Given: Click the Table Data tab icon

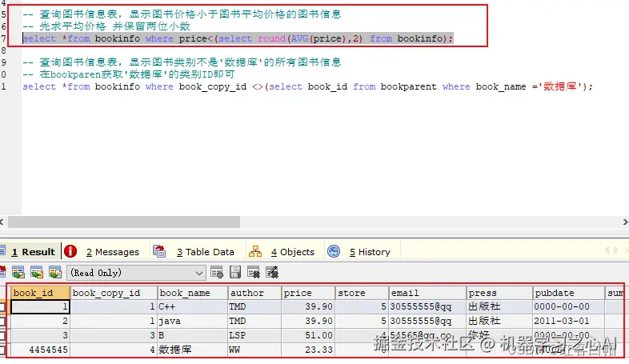Looking at the screenshot, I should 159,251.
